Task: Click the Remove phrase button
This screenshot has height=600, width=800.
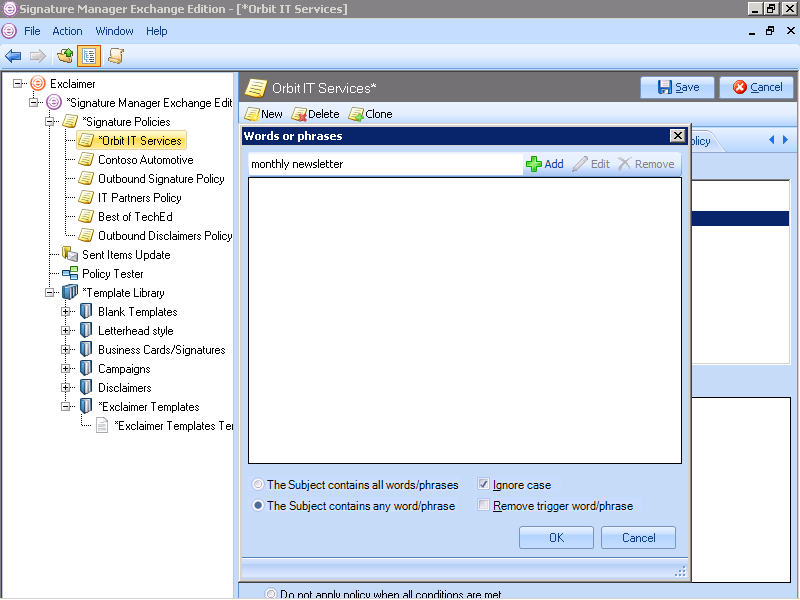Action: pyautogui.click(x=646, y=164)
